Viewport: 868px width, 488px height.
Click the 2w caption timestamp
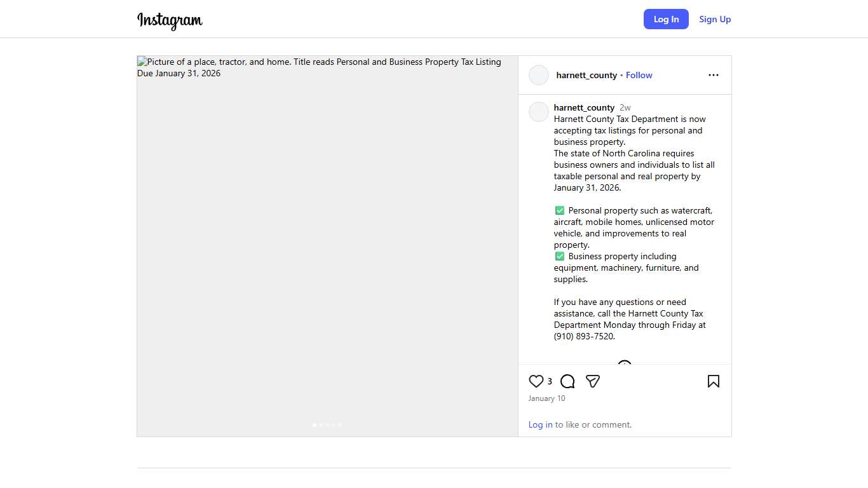[625, 107]
